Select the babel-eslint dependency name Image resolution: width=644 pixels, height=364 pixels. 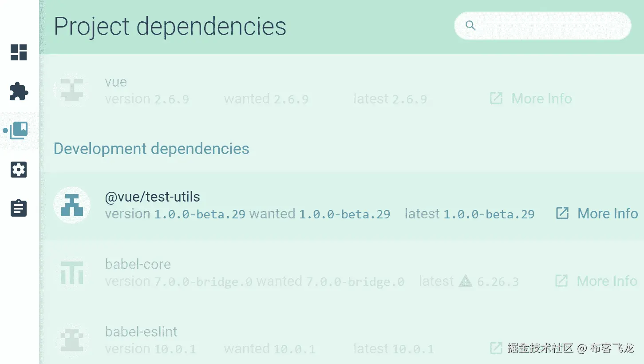click(x=141, y=332)
